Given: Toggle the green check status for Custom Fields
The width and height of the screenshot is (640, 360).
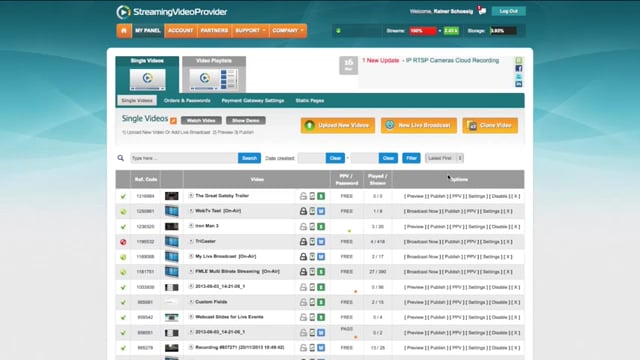Looking at the screenshot, I should tap(123, 302).
